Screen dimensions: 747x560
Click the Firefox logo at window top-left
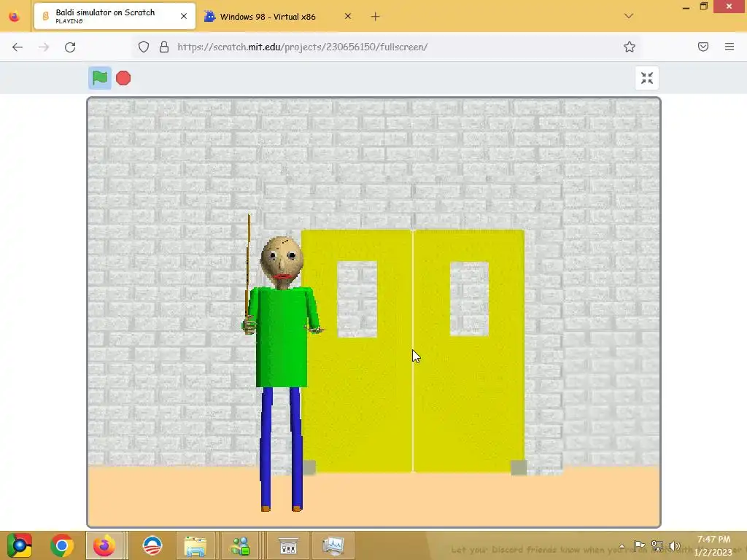click(15, 17)
